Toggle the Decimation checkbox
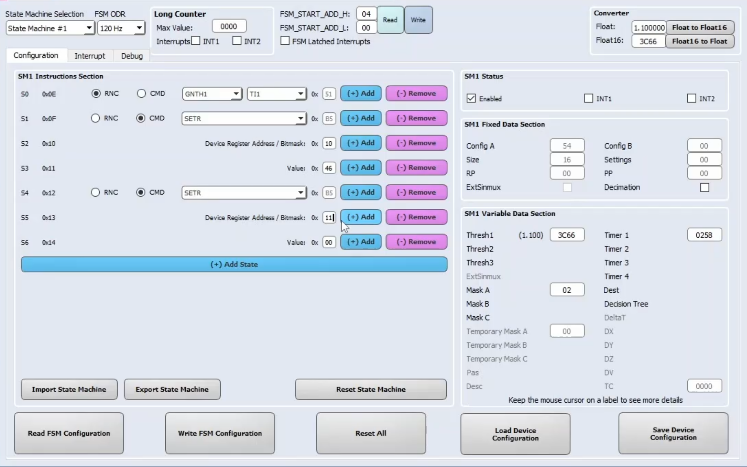 704,187
